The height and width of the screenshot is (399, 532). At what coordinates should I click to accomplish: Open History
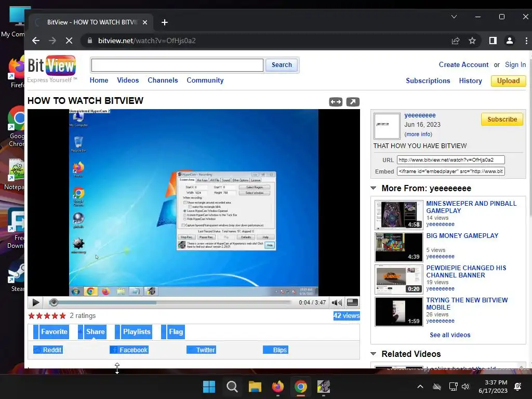[470, 81]
